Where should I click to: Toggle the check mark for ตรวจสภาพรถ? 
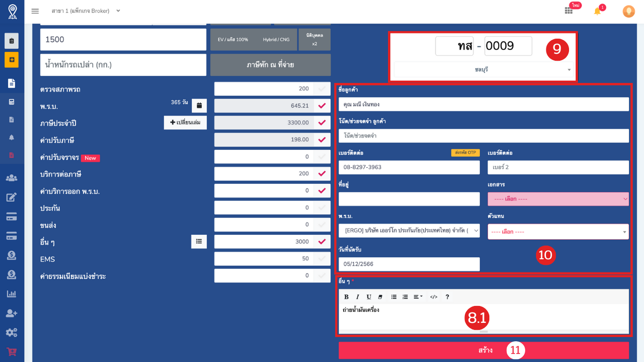[x=322, y=89]
